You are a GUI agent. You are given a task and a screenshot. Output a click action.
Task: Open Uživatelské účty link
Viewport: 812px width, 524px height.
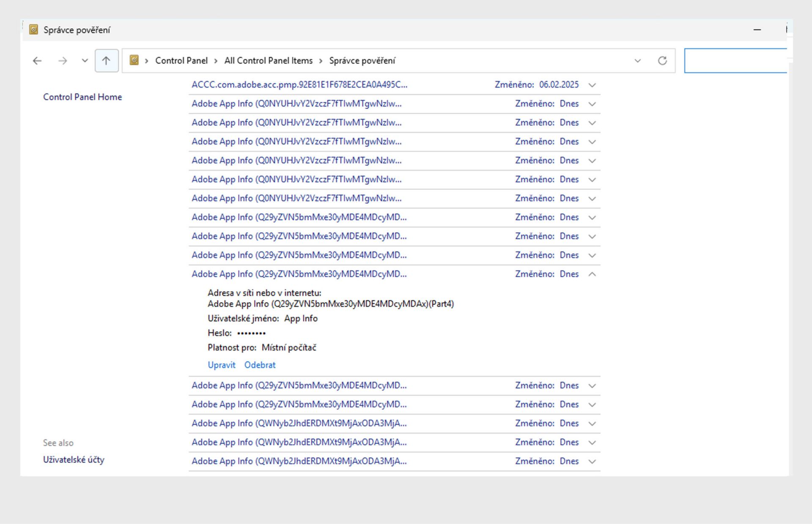pos(74,460)
